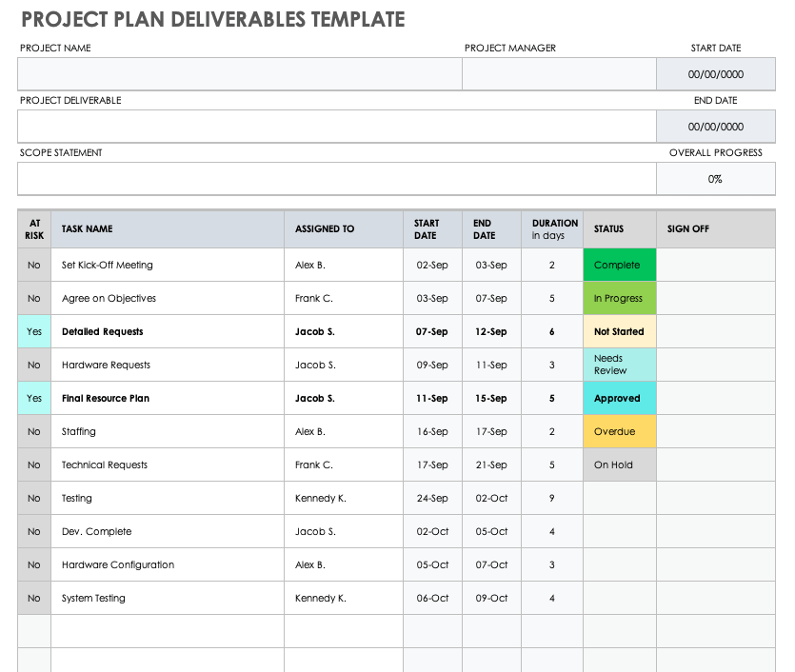Click the empty Status cell for Dev. Complete

620,531
